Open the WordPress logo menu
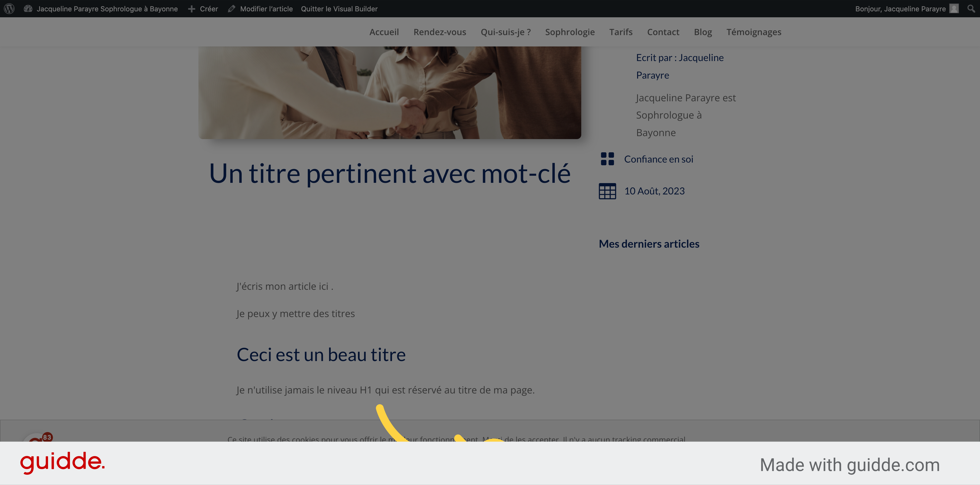 click(x=9, y=8)
